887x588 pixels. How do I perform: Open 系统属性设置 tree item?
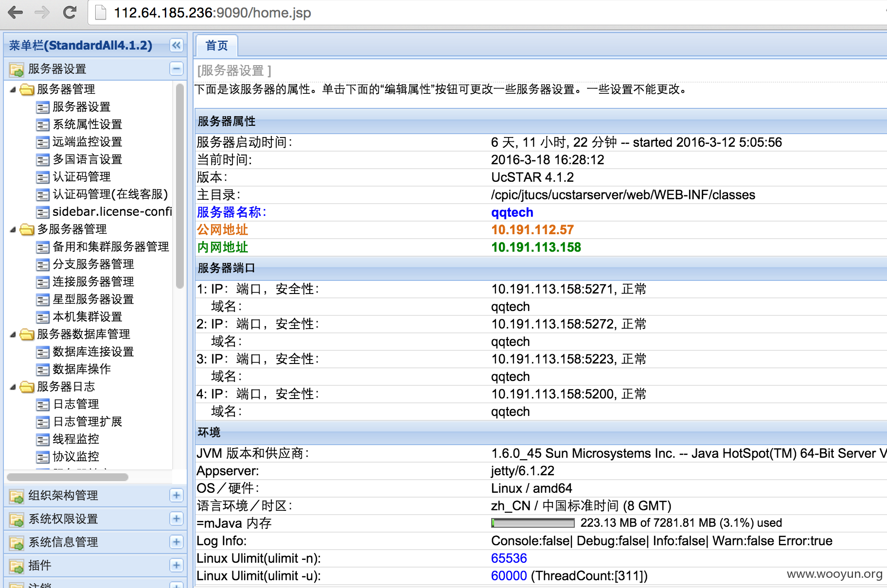click(x=88, y=124)
